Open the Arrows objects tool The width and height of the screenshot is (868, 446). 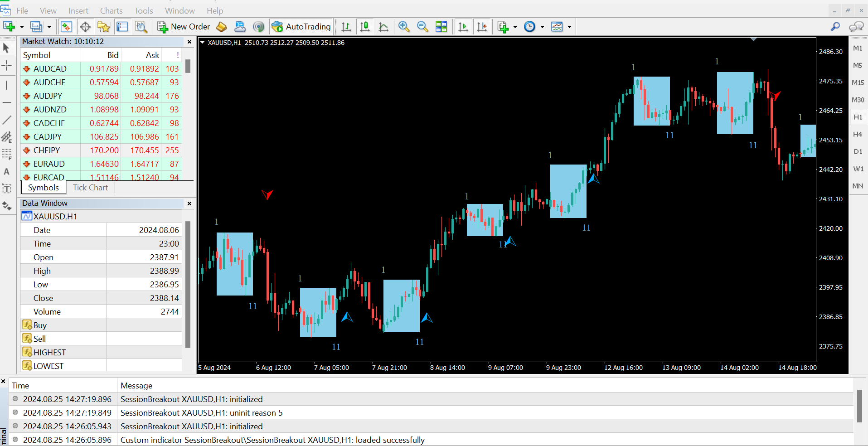pyautogui.click(x=6, y=206)
